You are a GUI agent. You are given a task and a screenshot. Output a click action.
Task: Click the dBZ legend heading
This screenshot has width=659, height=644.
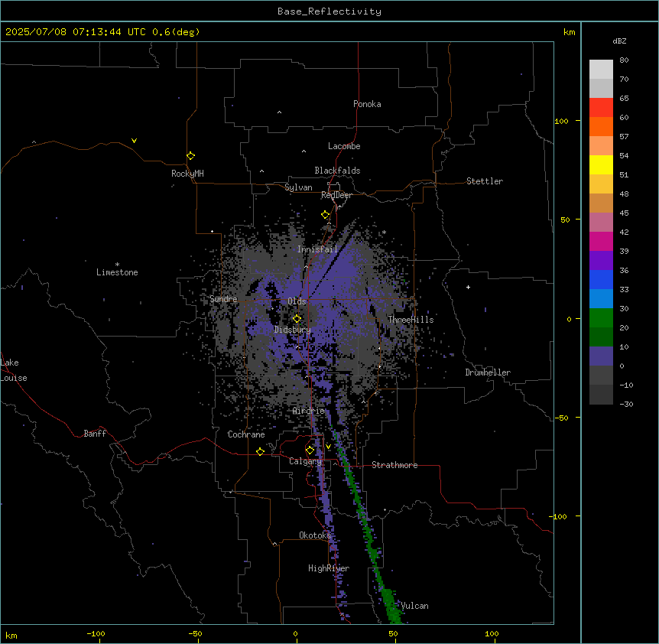[x=619, y=41]
